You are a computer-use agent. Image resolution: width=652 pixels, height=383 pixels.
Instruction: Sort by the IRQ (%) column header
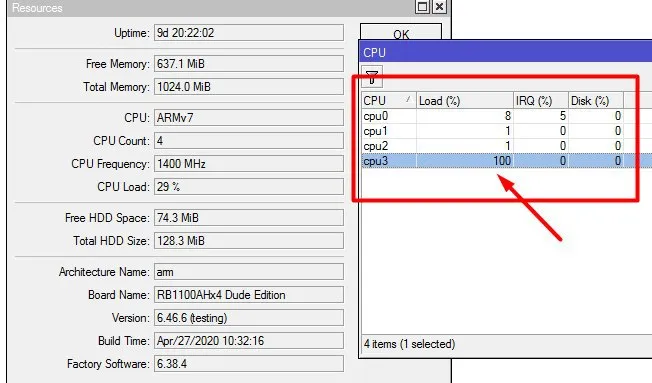pyautogui.click(x=541, y=101)
